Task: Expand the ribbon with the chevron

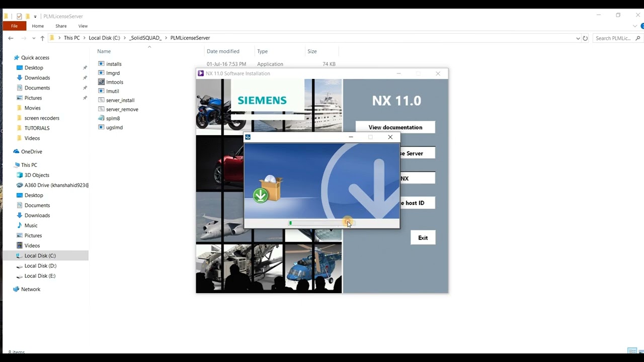Action: tap(635, 26)
